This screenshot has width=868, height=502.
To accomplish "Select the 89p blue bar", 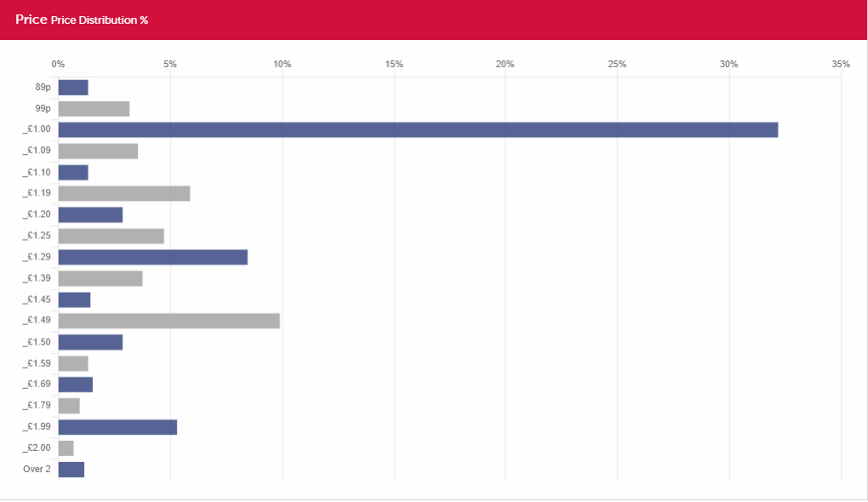I will point(73,88).
